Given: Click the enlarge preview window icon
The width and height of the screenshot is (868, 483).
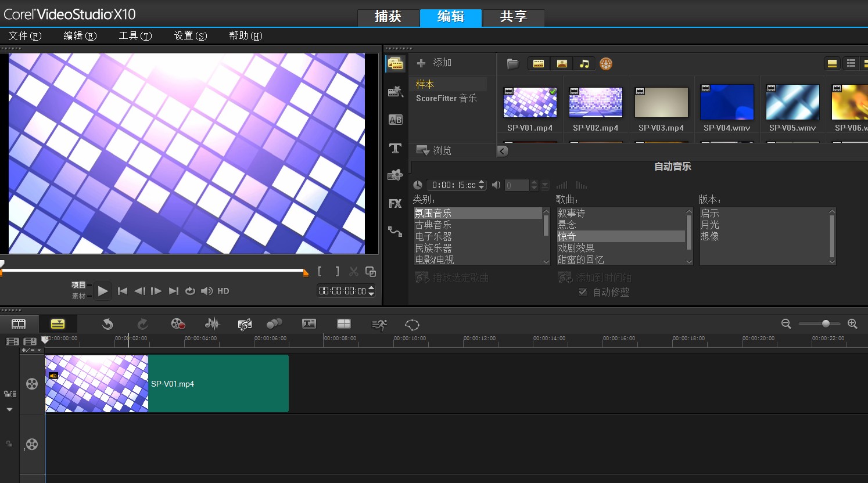Looking at the screenshot, I should [370, 271].
